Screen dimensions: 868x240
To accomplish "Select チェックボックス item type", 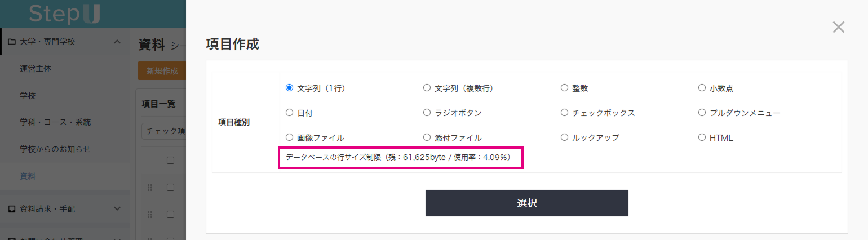I will (x=565, y=113).
